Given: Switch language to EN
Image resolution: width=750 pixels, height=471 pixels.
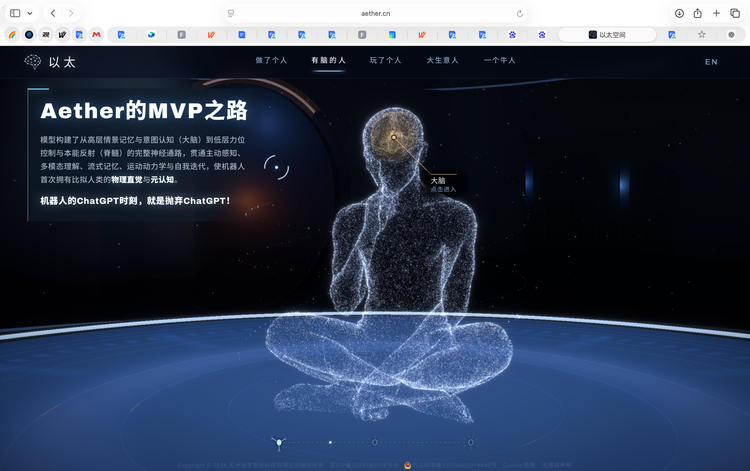Looking at the screenshot, I should click(x=711, y=62).
